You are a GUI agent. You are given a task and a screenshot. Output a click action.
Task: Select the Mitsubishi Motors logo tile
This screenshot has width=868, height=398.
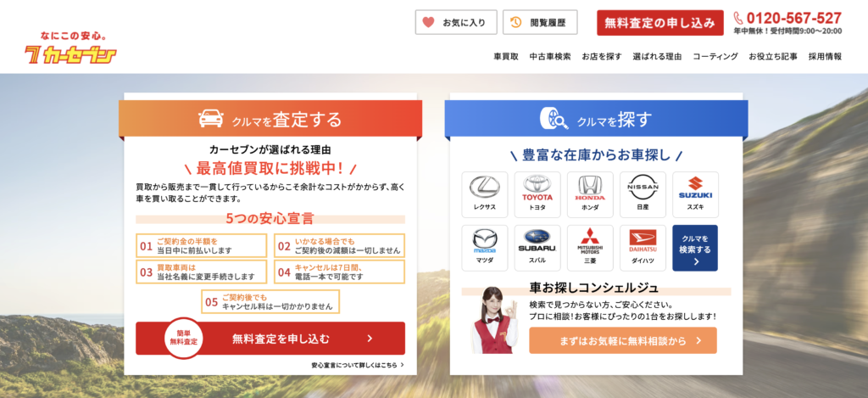pos(590,248)
